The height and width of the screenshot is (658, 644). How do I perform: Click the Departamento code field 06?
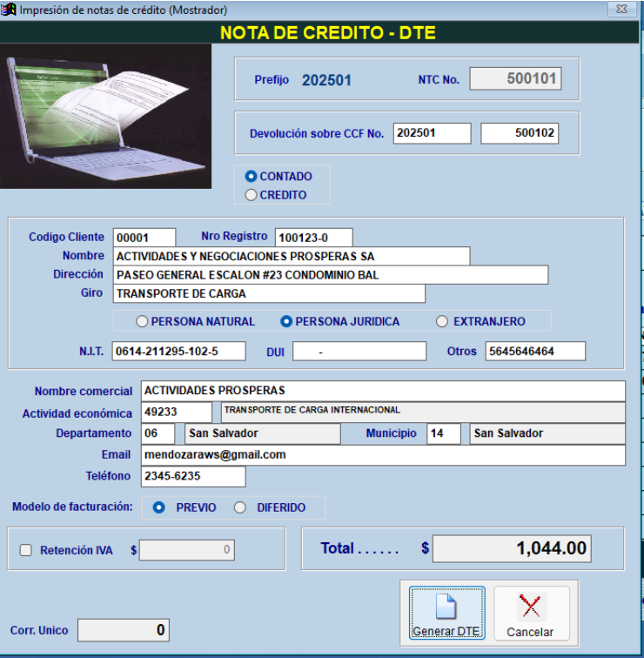pos(158,433)
